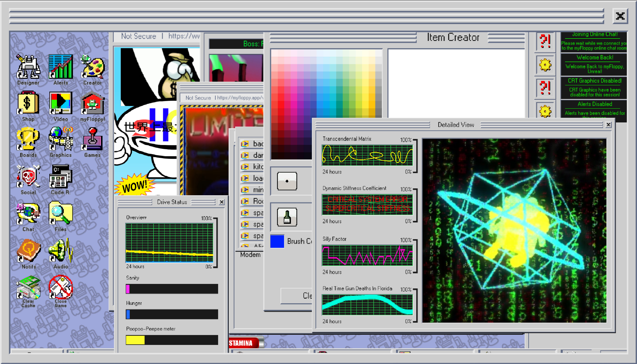Select the paintbrush tool in Item Creator
637x364 pixels.
coord(287,217)
